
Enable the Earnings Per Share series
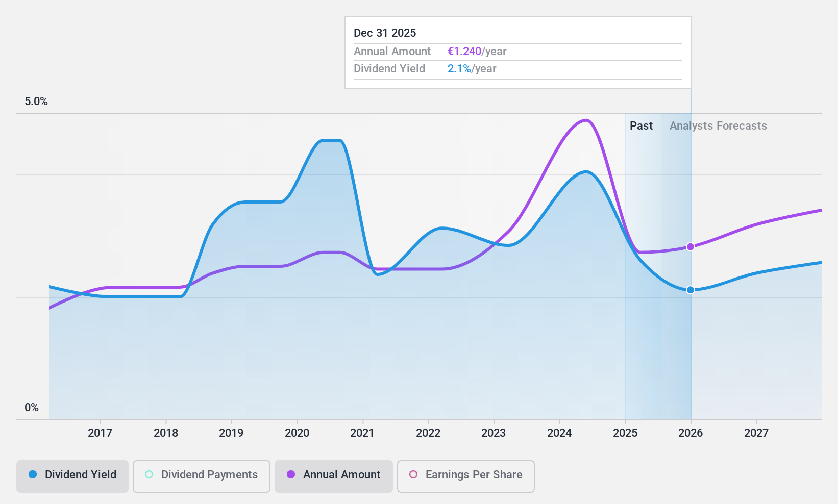click(x=466, y=476)
